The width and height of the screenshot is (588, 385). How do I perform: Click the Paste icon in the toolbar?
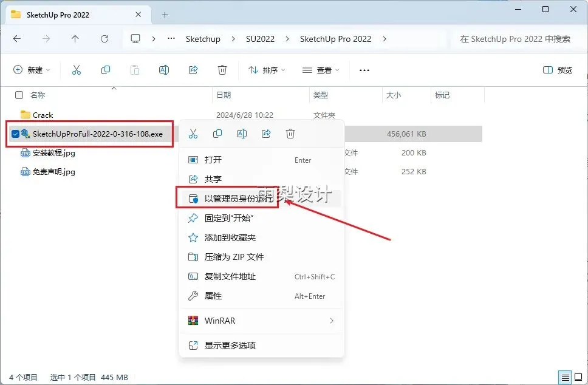click(x=135, y=70)
